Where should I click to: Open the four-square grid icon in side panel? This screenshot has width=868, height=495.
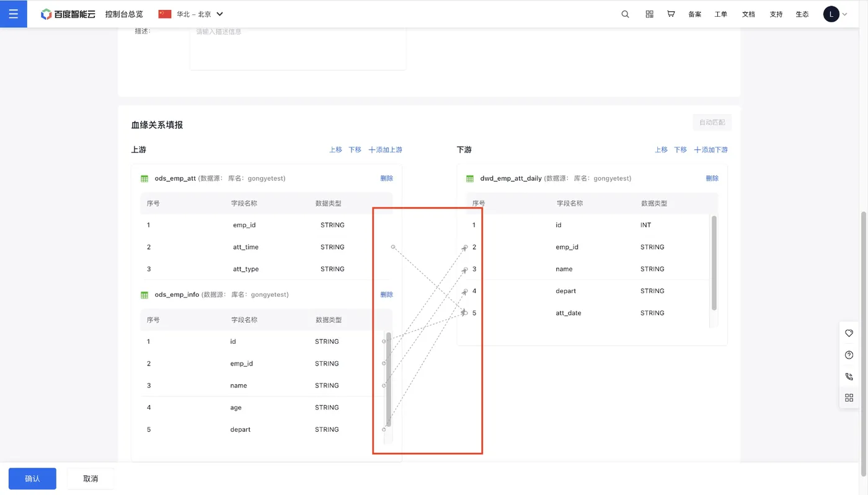click(849, 398)
